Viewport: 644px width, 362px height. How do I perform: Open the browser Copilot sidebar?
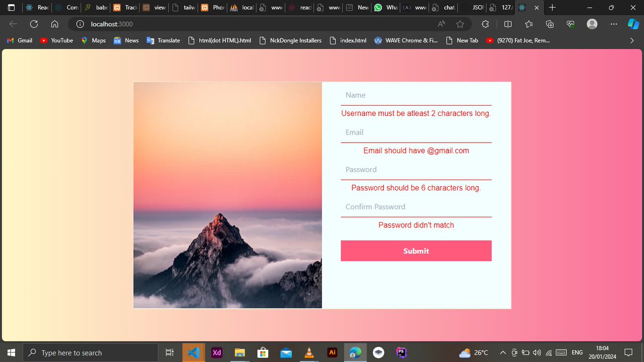[x=634, y=24]
